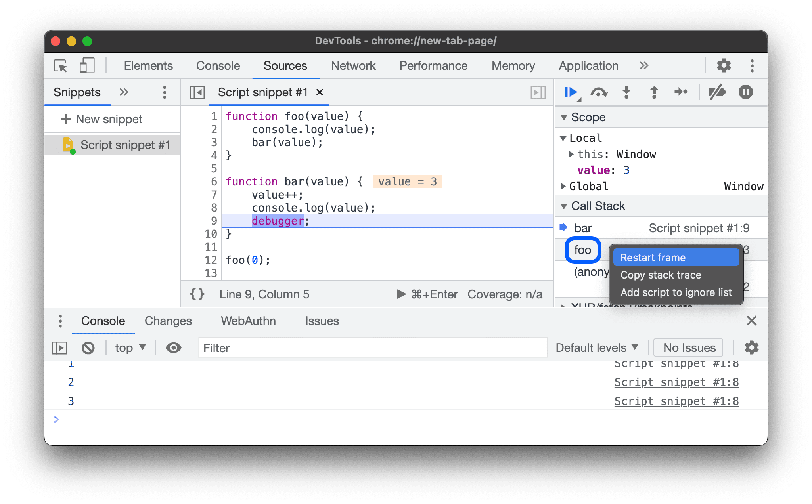Select Copy stack trace option
Image resolution: width=812 pixels, height=504 pixels.
click(662, 275)
